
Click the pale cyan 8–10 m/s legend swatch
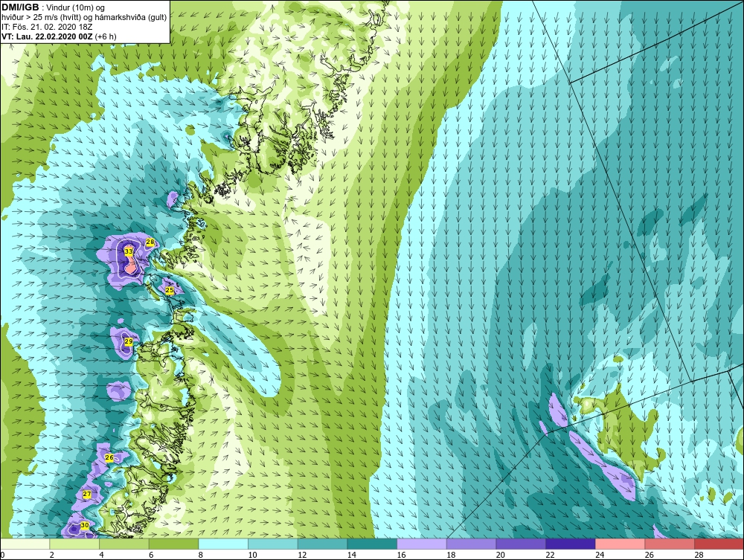(223, 544)
